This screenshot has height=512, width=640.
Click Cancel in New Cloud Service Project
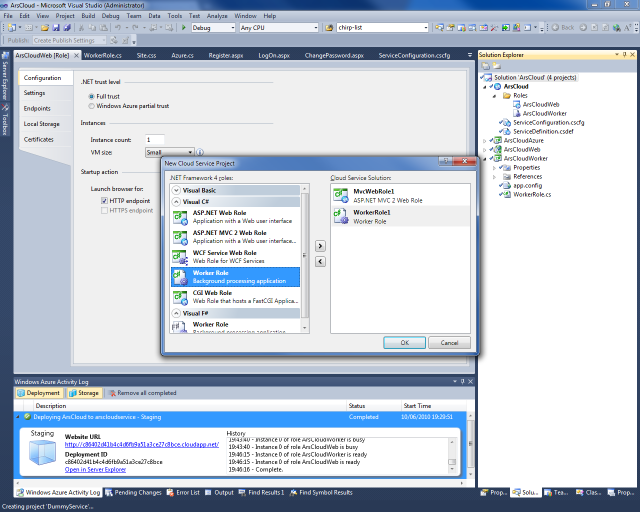click(x=449, y=343)
